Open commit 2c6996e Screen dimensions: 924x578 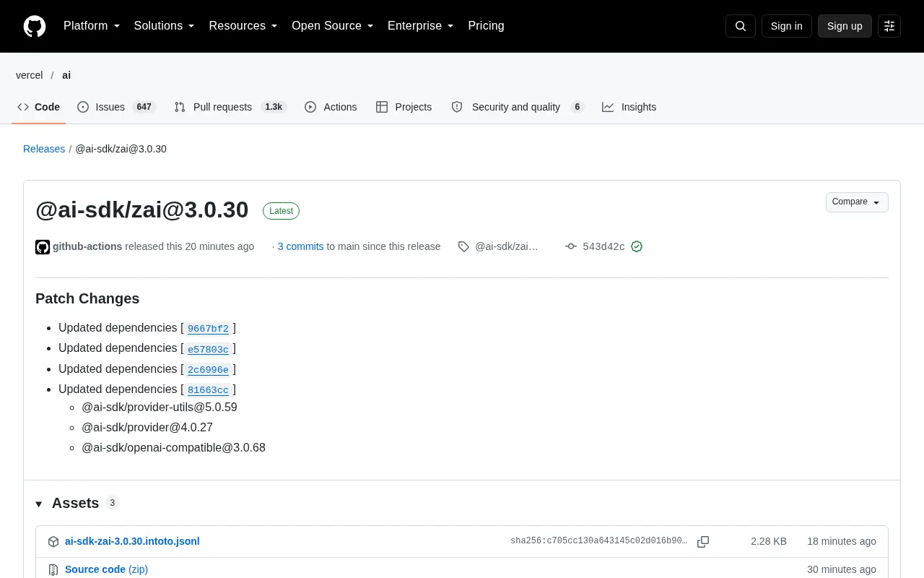pyautogui.click(x=208, y=369)
